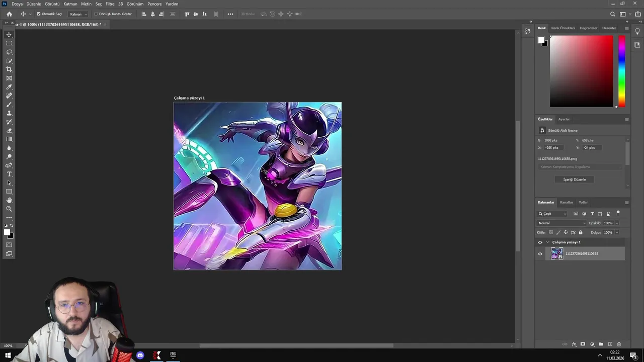644x362 pixels.
Task: Open the Dosya menu
Action: coord(17,4)
